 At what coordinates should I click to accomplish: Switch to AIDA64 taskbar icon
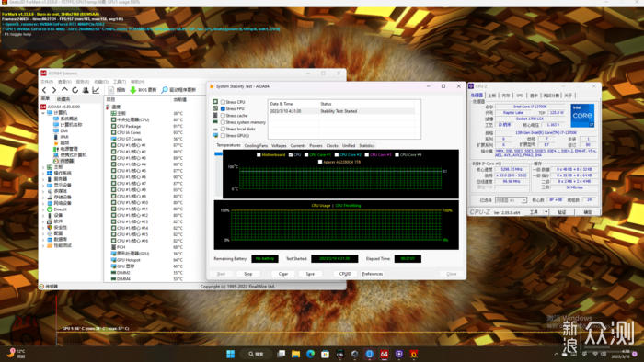[x=384, y=354]
